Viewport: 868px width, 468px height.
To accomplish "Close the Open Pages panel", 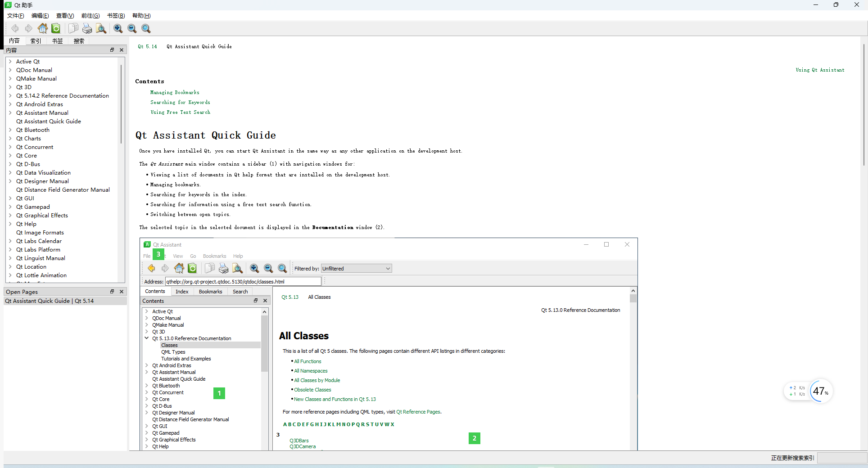I will [x=122, y=292].
